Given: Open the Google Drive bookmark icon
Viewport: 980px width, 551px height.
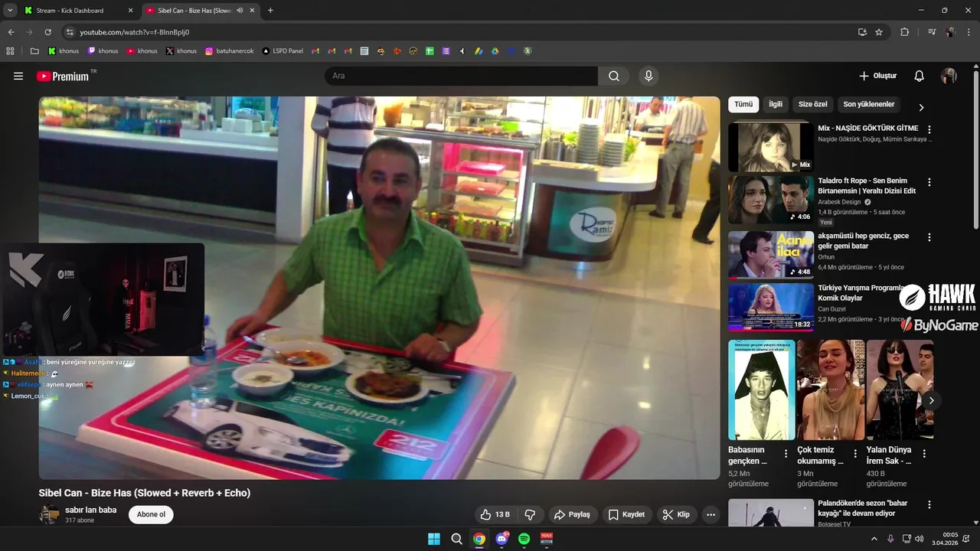Looking at the screenshot, I should (495, 51).
